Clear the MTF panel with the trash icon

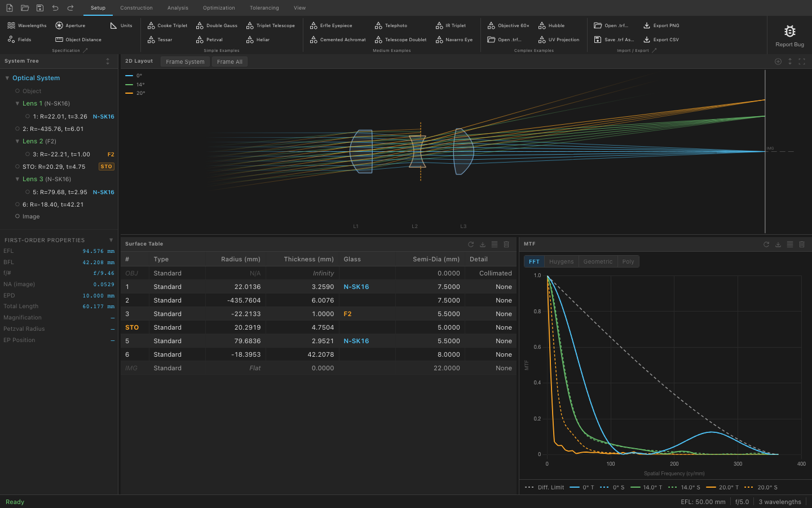(802, 244)
